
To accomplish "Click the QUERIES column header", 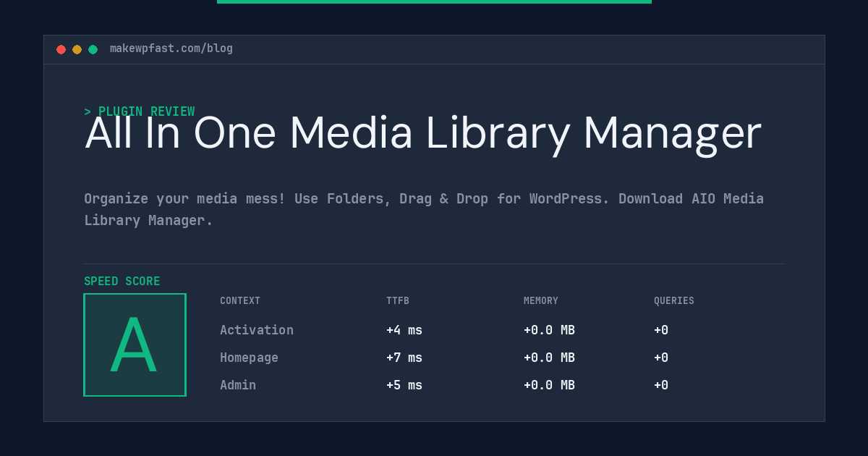I will [674, 300].
